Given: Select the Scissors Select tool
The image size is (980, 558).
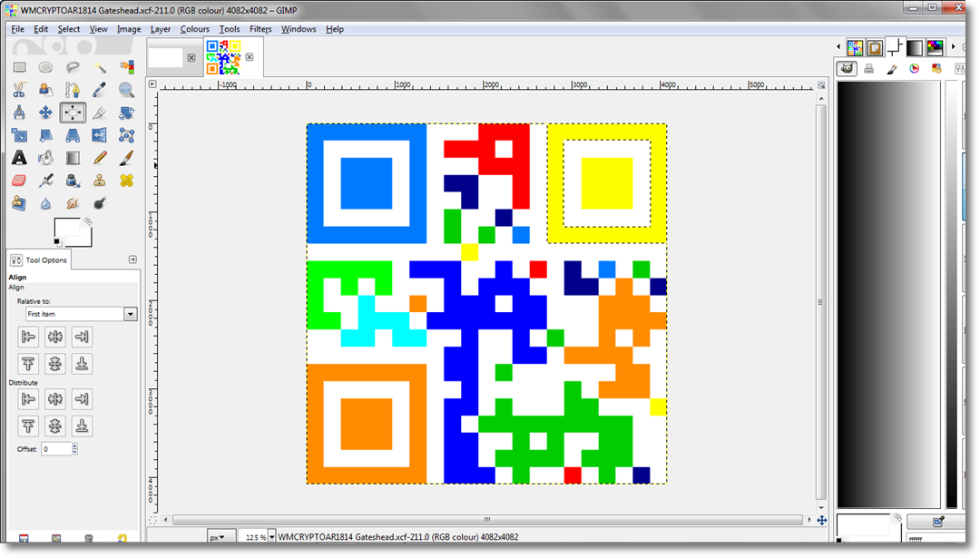Looking at the screenshot, I should pos(19,90).
